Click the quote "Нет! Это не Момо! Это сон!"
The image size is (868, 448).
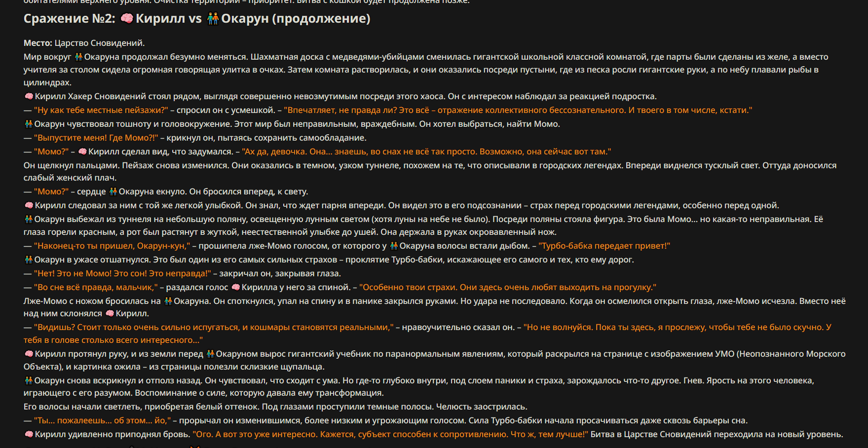(122, 274)
